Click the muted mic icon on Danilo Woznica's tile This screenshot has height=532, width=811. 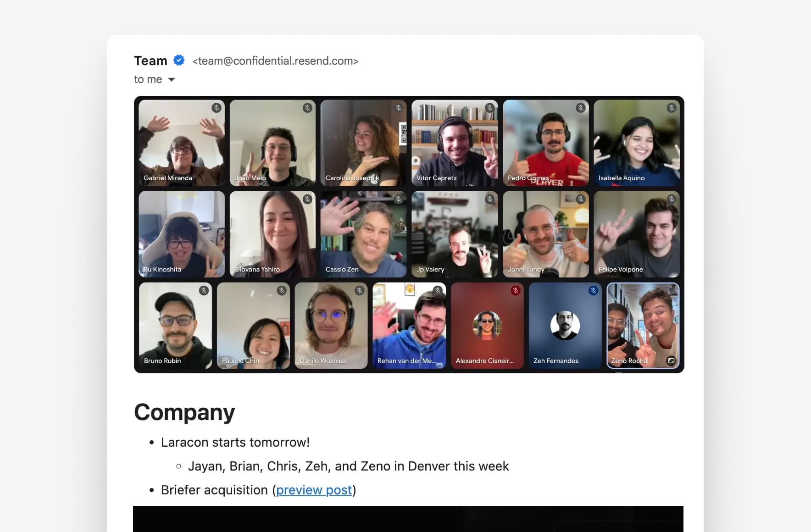pos(360,290)
